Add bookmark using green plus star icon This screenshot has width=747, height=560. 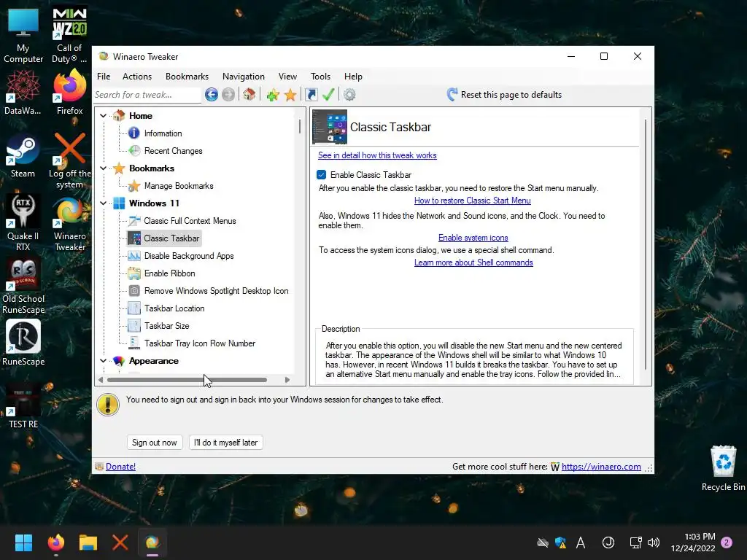pos(273,95)
